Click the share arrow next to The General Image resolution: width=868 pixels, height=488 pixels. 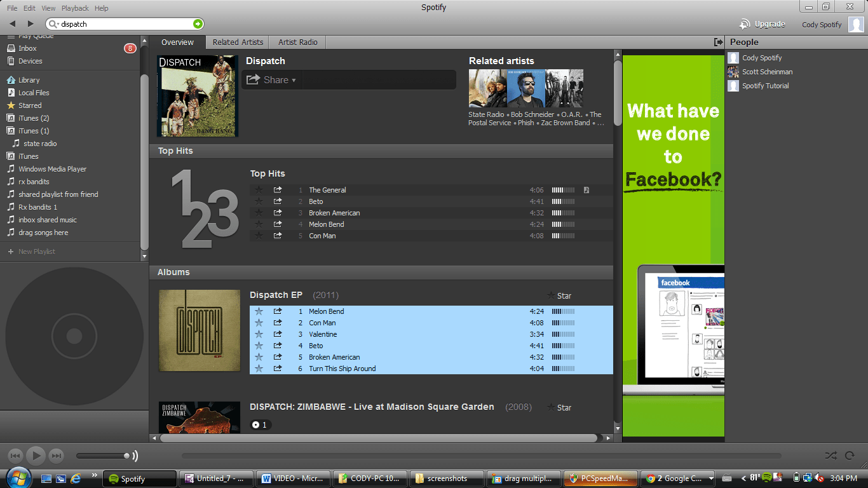pos(278,190)
